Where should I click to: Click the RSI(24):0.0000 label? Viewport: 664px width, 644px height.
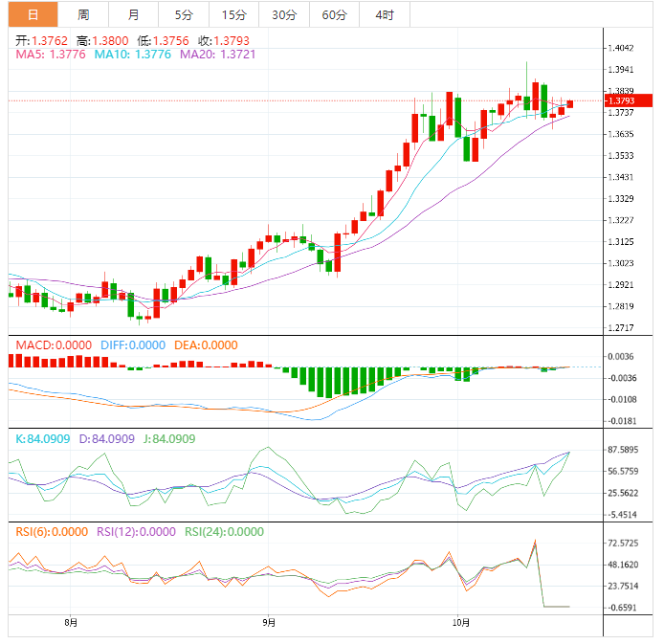point(225,532)
